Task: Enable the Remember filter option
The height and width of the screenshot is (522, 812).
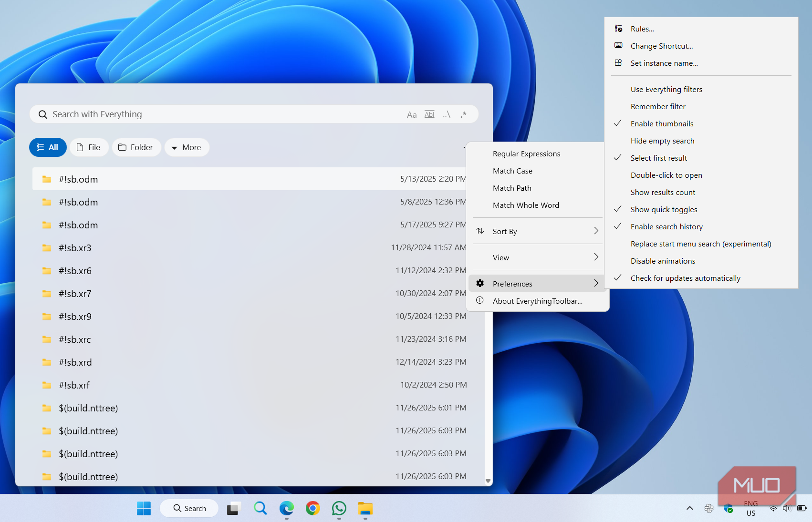Action: [x=701, y=107]
